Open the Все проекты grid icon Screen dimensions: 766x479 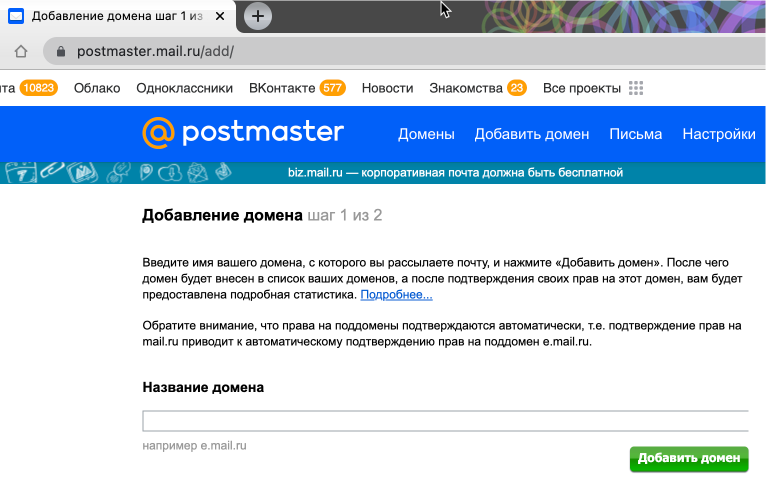coord(636,88)
